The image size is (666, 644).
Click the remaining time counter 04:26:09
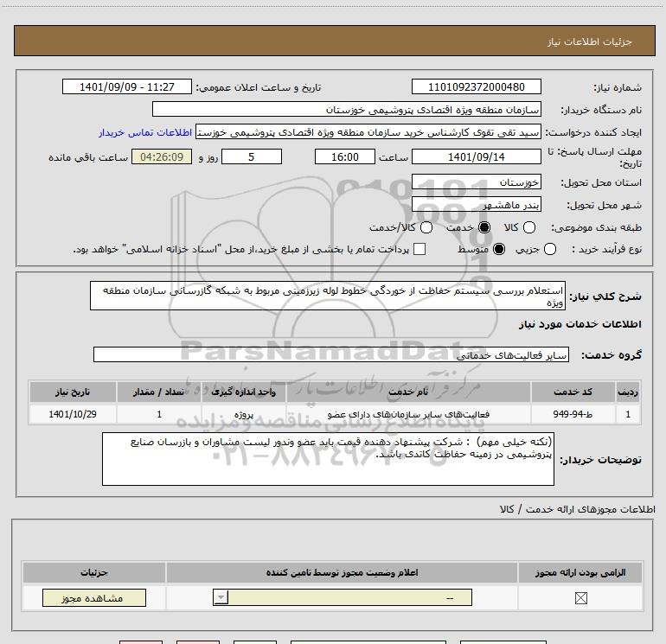[x=162, y=156]
